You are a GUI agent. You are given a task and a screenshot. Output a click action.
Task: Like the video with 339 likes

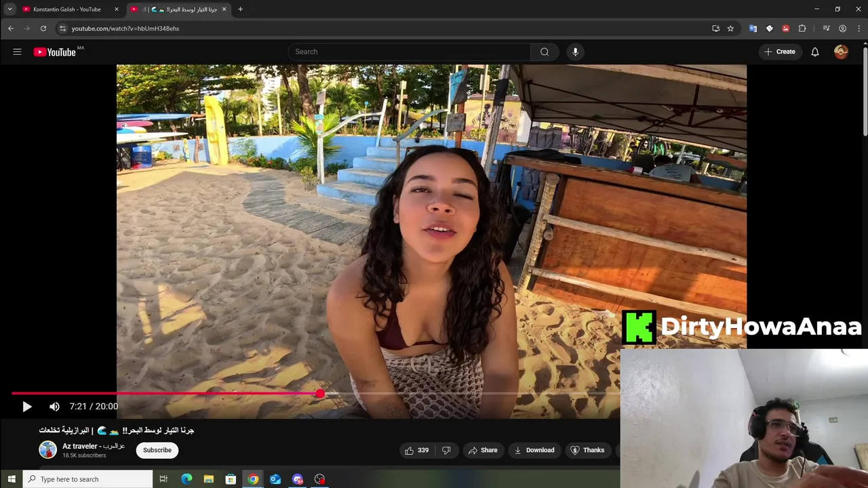417,450
